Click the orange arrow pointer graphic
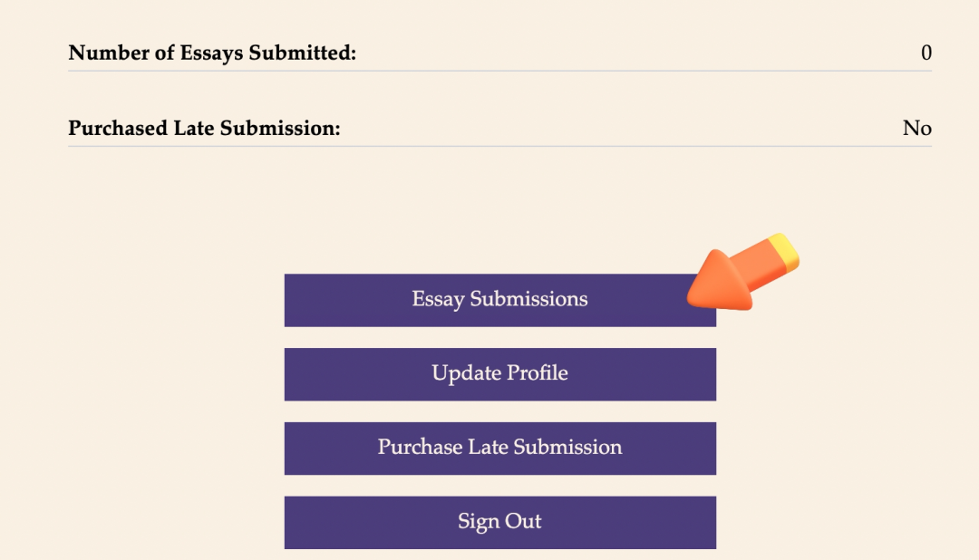This screenshot has height=560, width=979. pos(730,279)
